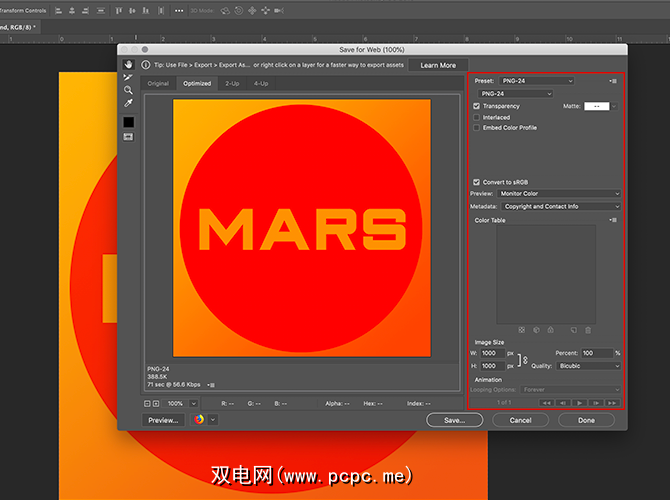Click the trash icon below Color Table
The width and height of the screenshot is (670, 500).
pyautogui.click(x=588, y=330)
